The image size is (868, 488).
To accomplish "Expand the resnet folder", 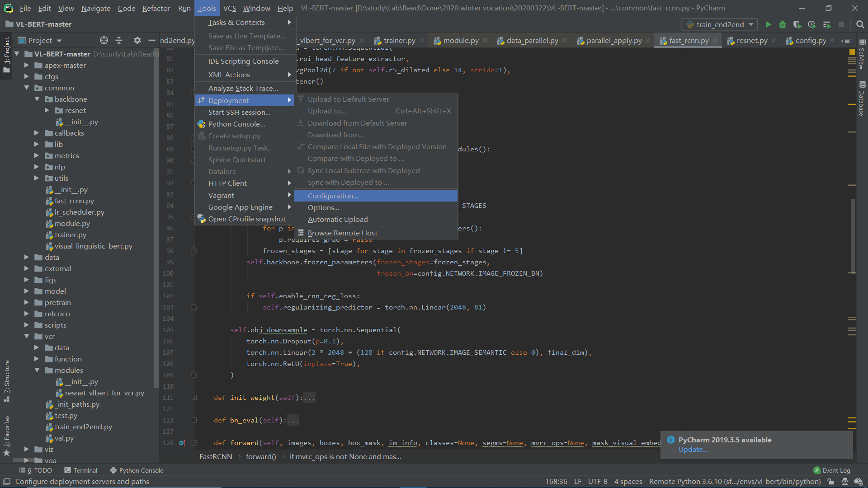I will pos(47,110).
